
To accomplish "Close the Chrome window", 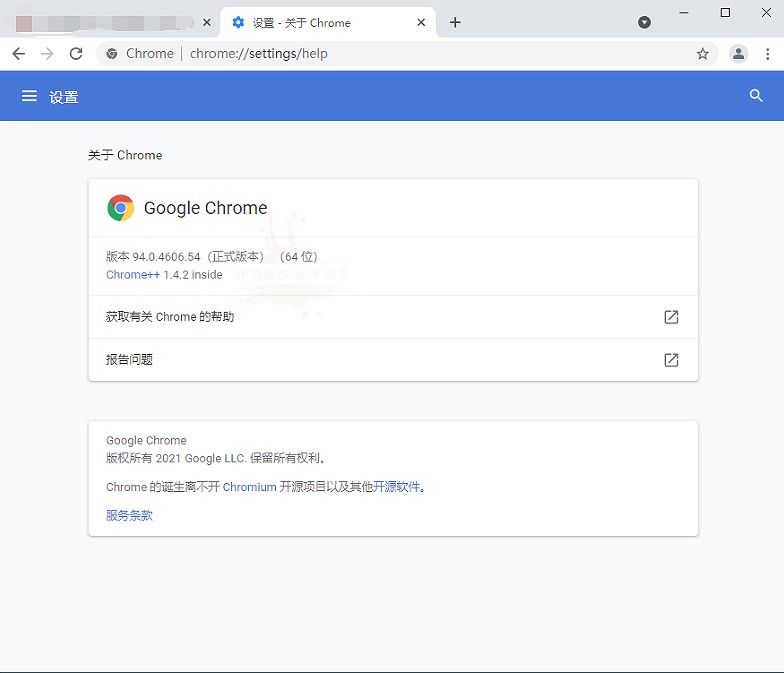I will coord(766,12).
